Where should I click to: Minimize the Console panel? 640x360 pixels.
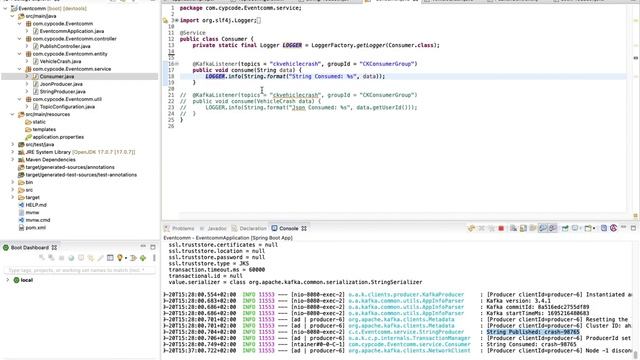point(623,227)
